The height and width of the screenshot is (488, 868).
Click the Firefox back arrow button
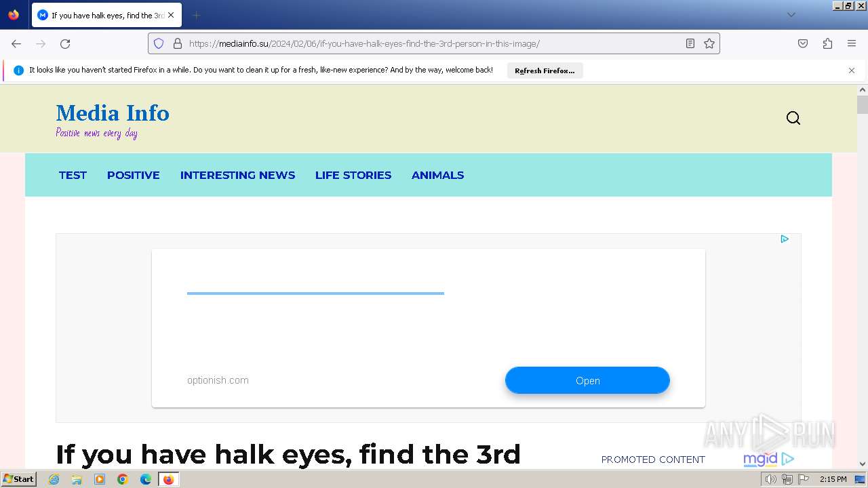point(16,43)
